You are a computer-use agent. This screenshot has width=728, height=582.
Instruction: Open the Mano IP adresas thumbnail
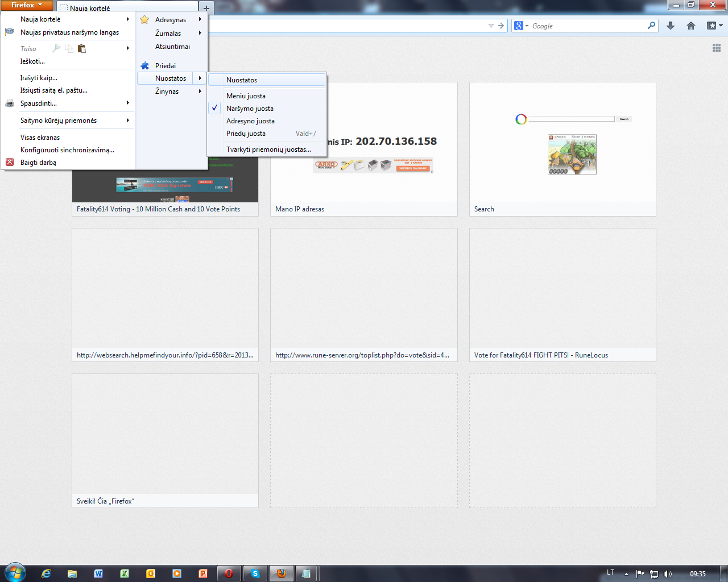pyautogui.click(x=364, y=149)
